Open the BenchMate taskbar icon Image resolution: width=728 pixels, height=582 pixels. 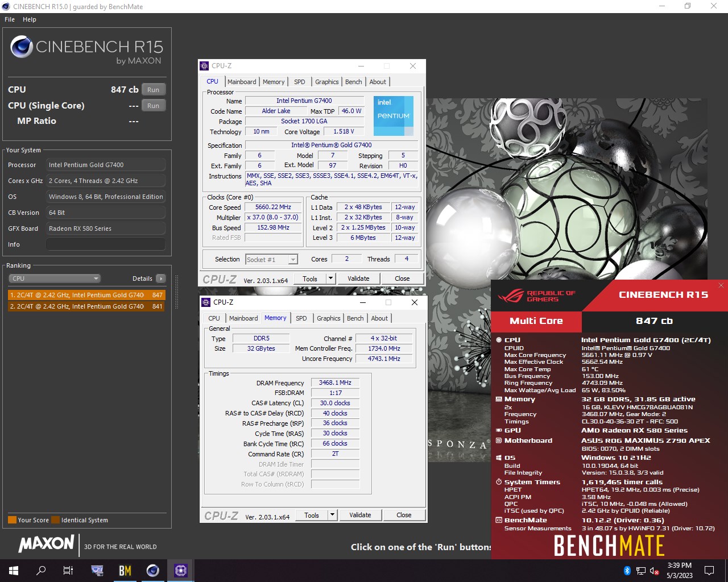click(125, 571)
